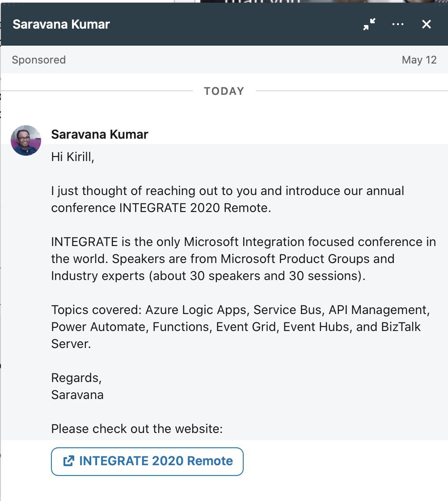Click the May 12 date stamp

pyautogui.click(x=419, y=60)
